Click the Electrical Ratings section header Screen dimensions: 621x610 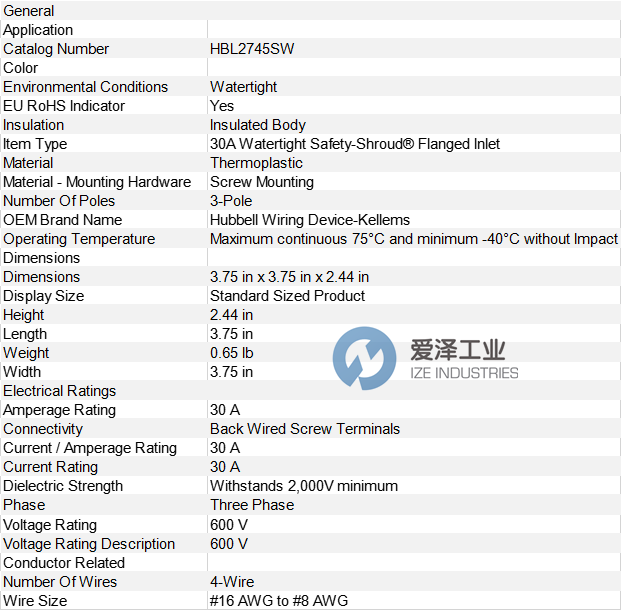[60, 391]
